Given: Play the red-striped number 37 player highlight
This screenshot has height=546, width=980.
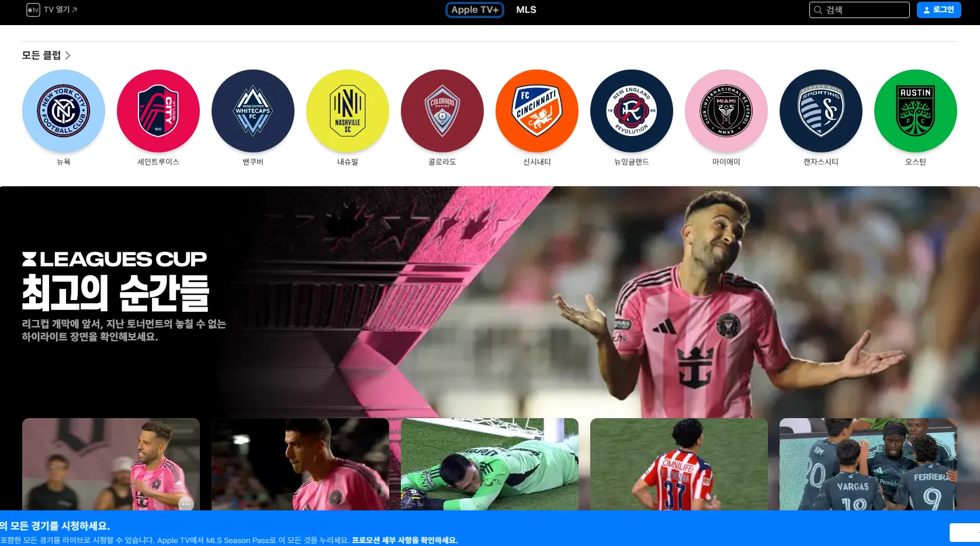Looking at the screenshot, I should [x=679, y=464].
